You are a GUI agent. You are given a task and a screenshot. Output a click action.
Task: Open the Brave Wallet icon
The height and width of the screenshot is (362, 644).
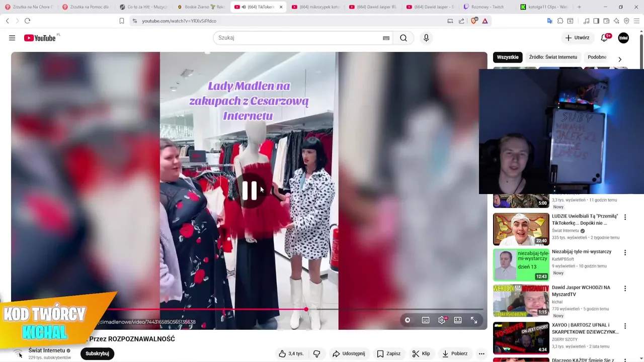pyautogui.click(x=606, y=21)
